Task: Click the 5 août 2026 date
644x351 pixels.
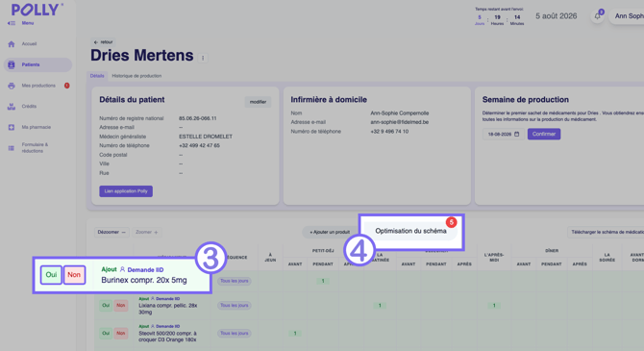Action: click(x=557, y=16)
